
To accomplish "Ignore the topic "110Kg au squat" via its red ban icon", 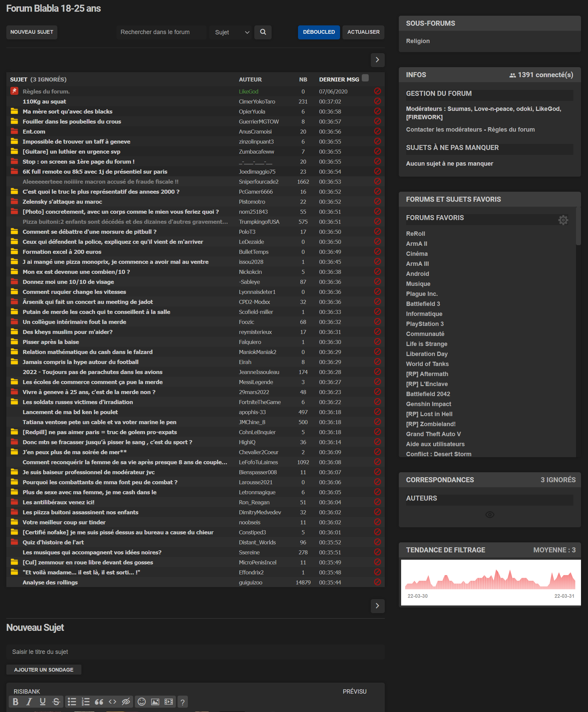I will point(377,101).
